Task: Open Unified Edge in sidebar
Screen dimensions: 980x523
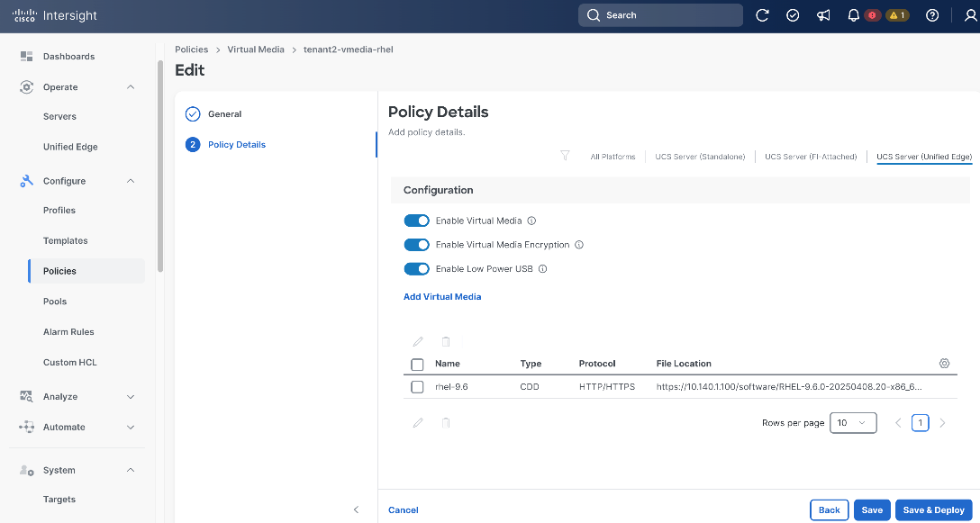Action: point(70,148)
